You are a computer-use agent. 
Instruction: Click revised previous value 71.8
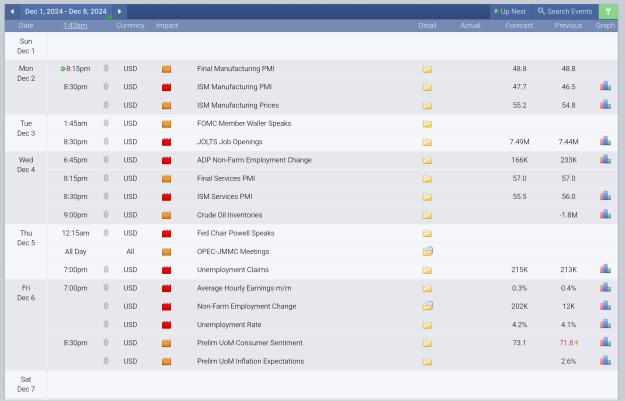click(566, 342)
